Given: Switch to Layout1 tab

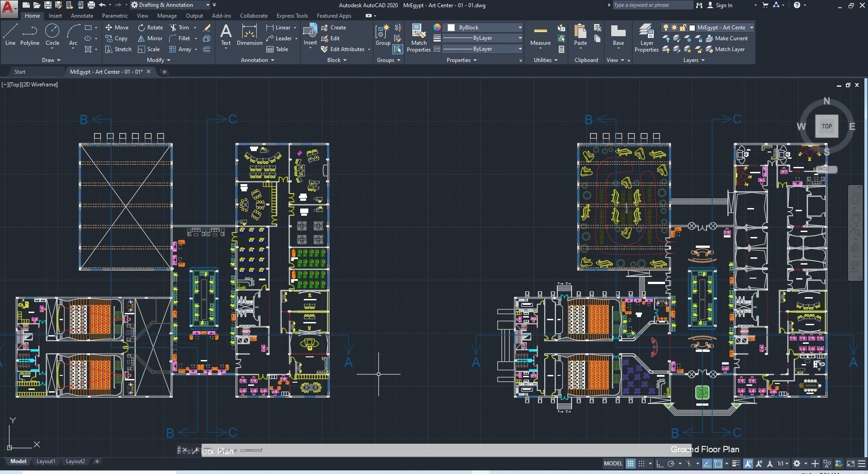Looking at the screenshot, I should 46,461.
